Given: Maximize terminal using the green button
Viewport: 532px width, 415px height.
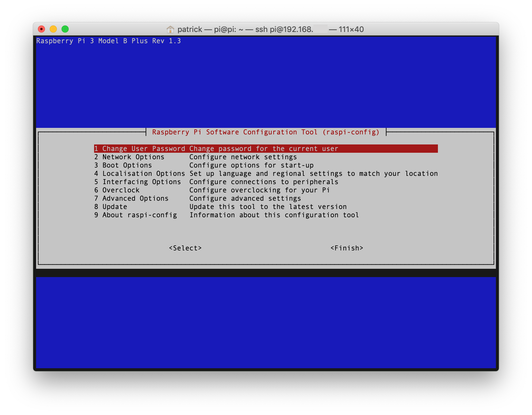Looking at the screenshot, I should pyautogui.click(x=65, y=29).
